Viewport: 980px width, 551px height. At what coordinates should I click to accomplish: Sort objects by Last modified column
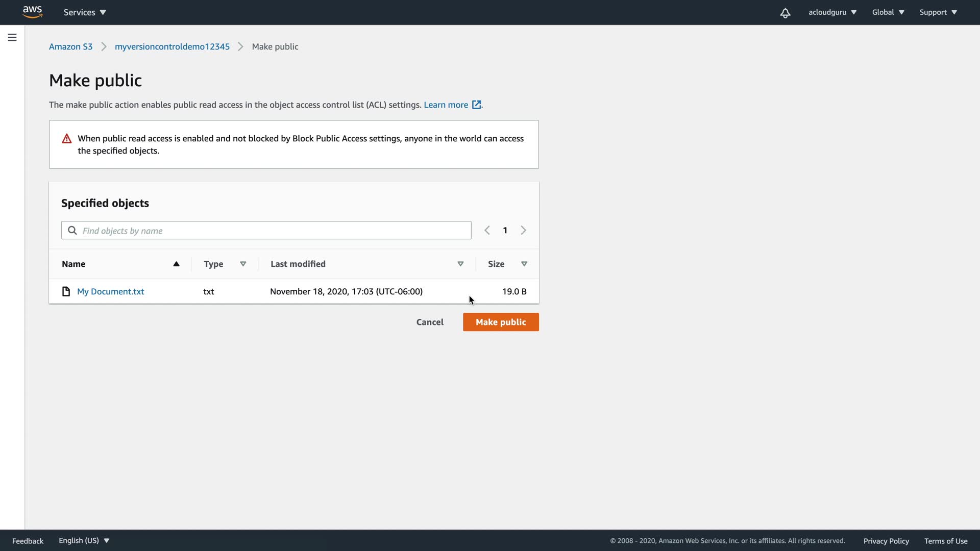460,264
